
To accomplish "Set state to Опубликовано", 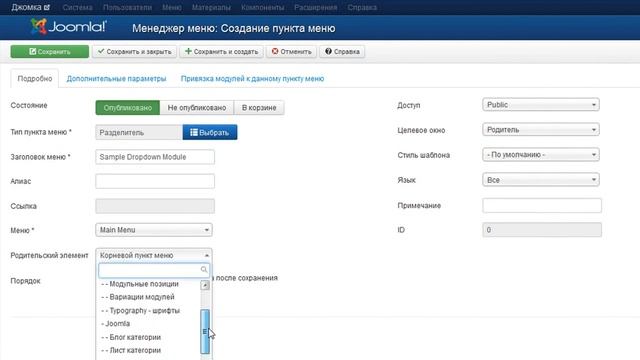I will point(128,108).
